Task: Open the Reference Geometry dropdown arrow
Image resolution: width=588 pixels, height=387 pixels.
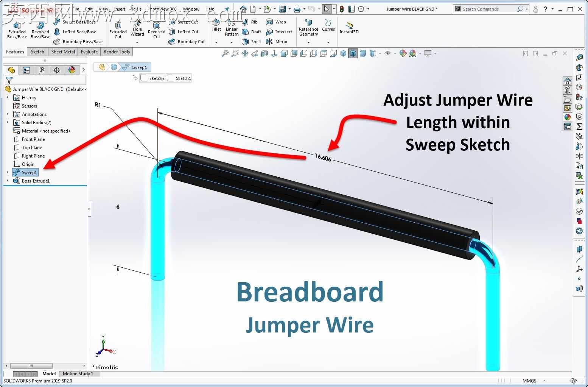Action: click(308, 42)
